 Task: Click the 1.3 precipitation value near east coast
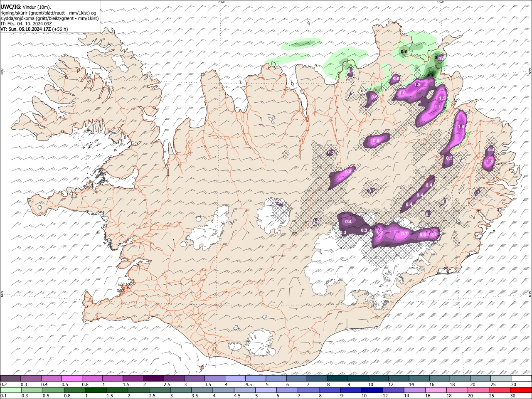click(490, 162)
